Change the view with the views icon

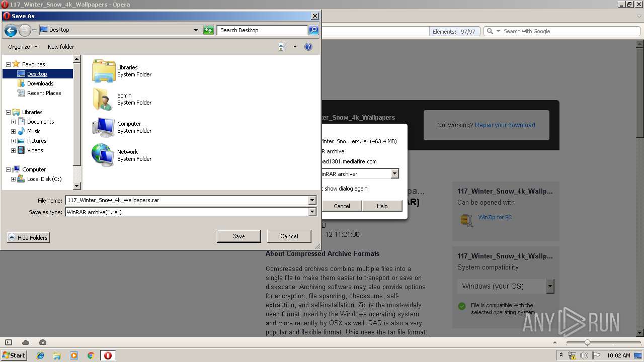pyautogui.click(x=283, y=47)
